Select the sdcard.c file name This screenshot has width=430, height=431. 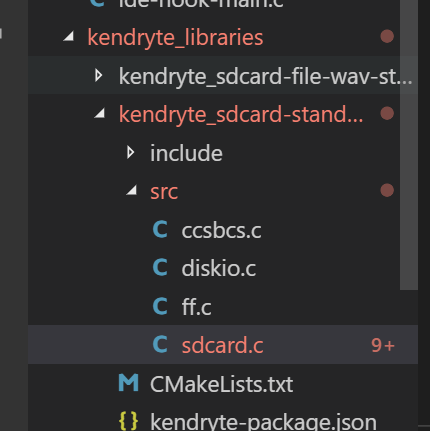click(222, 345)
